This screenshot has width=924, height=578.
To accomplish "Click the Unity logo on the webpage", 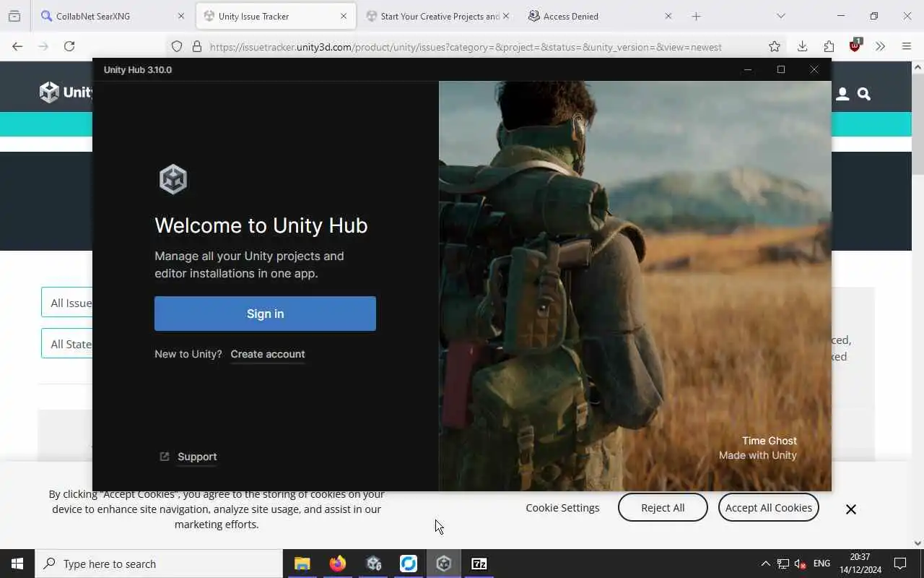I will [x=66, y=92].
